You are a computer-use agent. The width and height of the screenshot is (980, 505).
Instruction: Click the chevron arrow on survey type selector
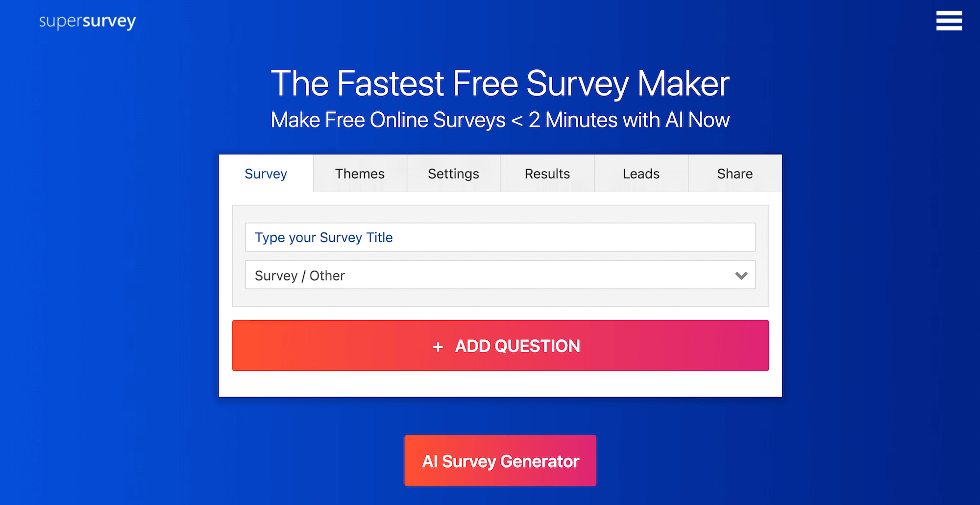740,276
